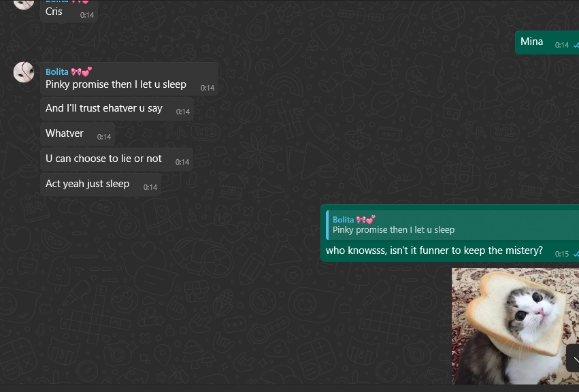579x392 pixels.
Task: Click the 0:14 timestamp beside 'Whatver'
Action: [104, 137]
